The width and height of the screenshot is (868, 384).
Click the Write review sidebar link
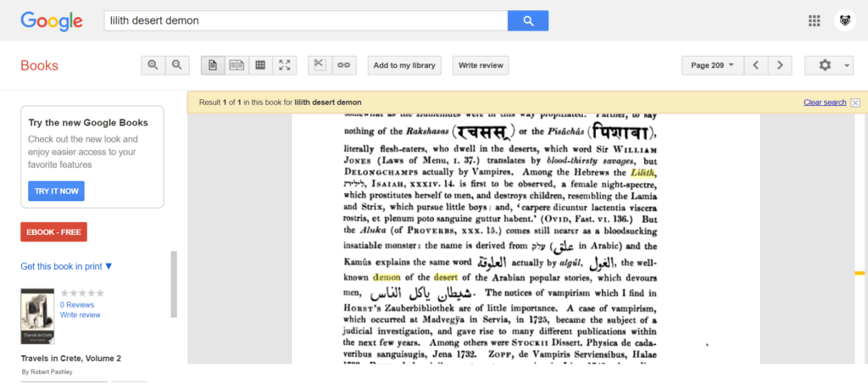point(81,314)
